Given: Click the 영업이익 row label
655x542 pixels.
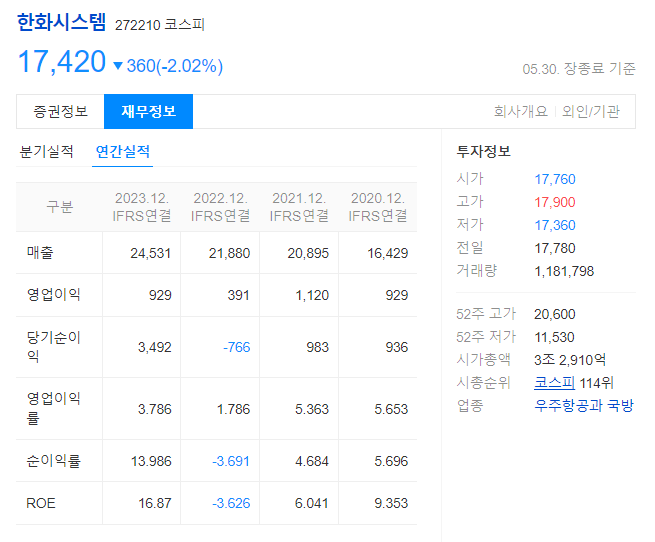Looking at the screenshot, I should point(53,295).
